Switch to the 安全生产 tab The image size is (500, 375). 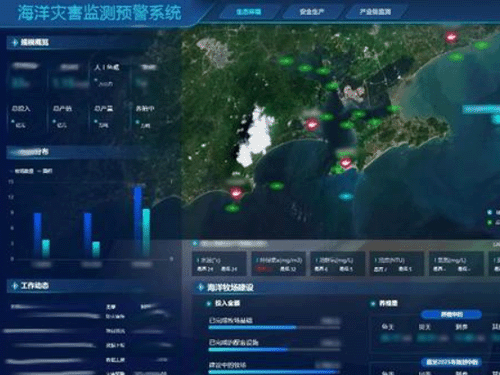pos(312,12)
